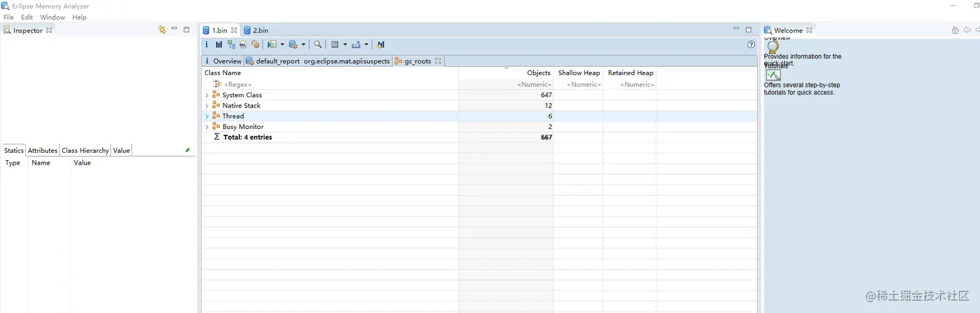Close the gc_roots tab
This screenshot has height=313, width=980.
click(437, 61)
